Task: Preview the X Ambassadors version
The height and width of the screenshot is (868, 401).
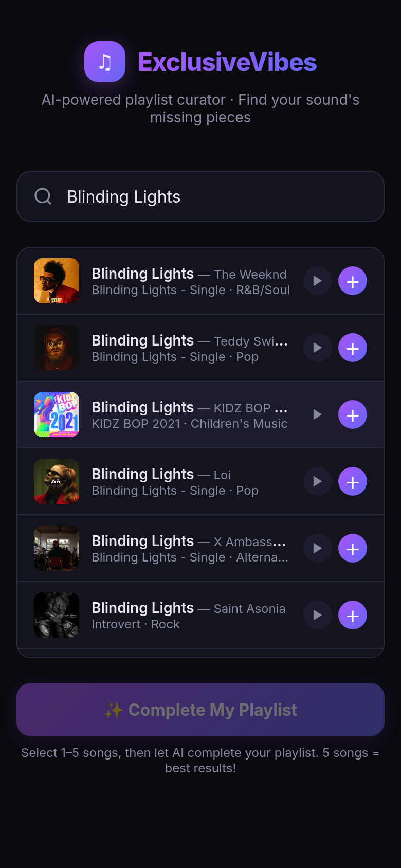Action: coord(317,548)
